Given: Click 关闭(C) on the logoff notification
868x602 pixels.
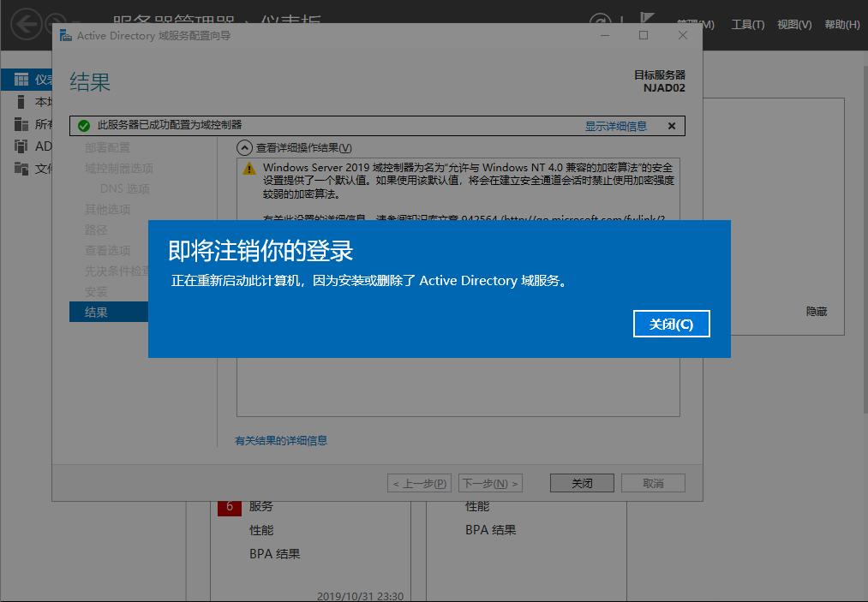Looking at the screenshot, I should click(x=672, y=324).
